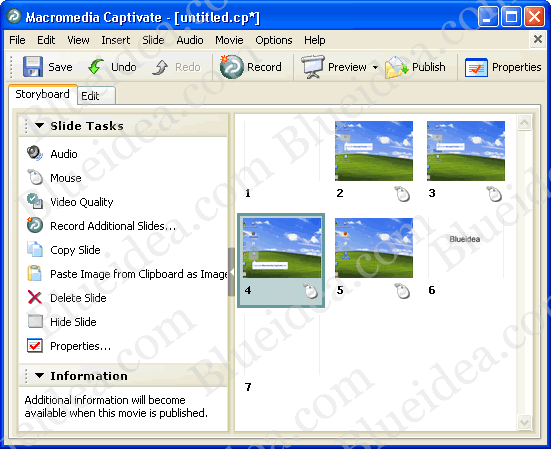Open the Preview dropdown arrow
Screen dimensions: 551x449
coord(375,67)
